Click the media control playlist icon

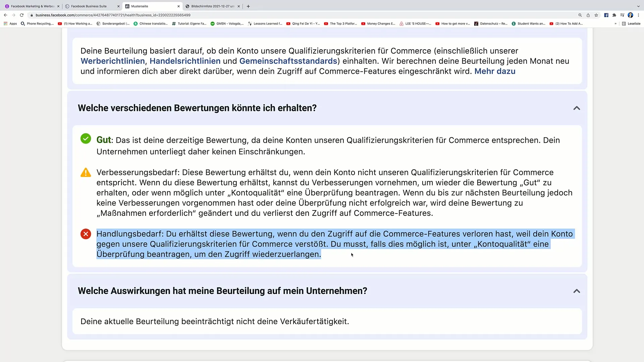click(622, 15)
